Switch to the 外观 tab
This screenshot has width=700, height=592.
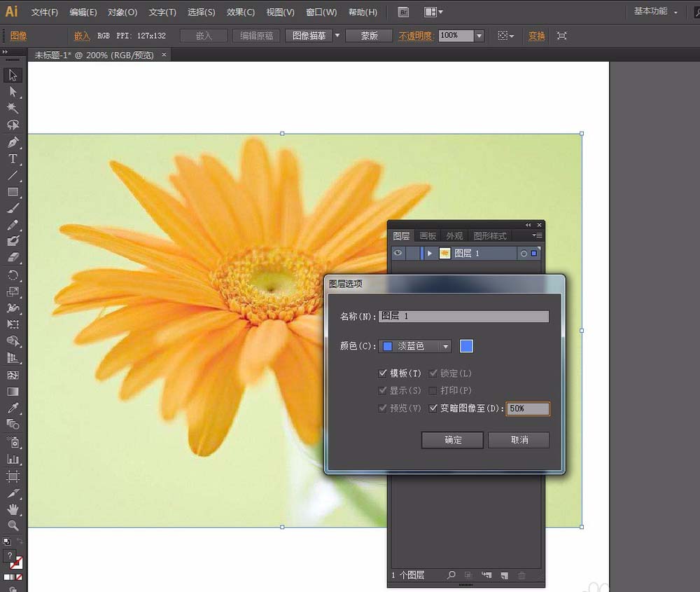click(x=454, y=235)
